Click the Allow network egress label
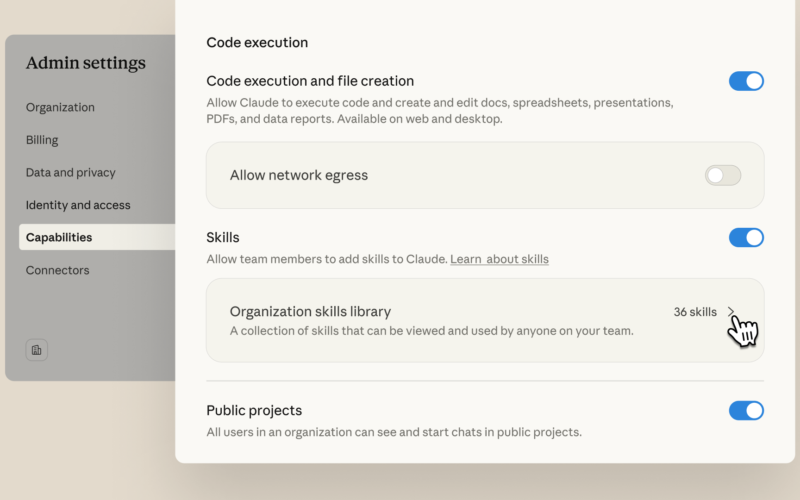 click(x=299, y=175)
